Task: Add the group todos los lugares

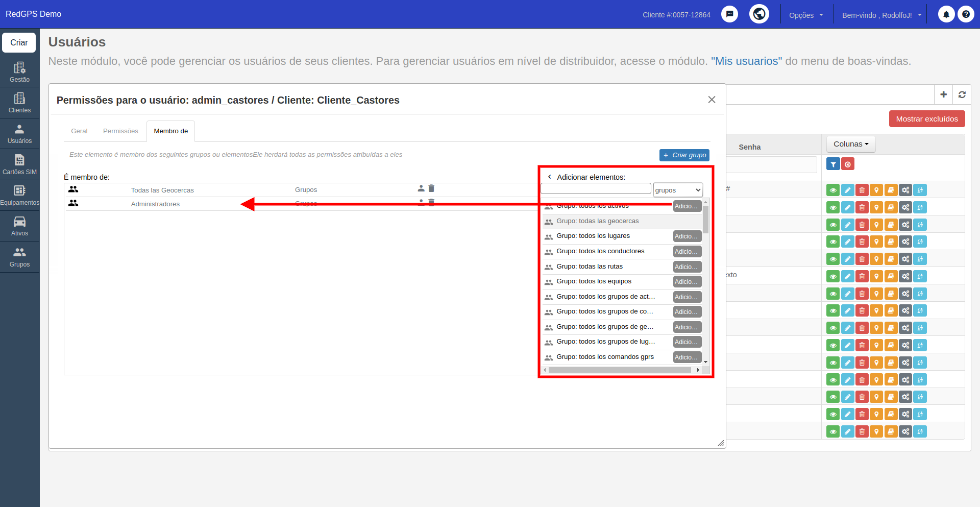Action: click(687, 236)
